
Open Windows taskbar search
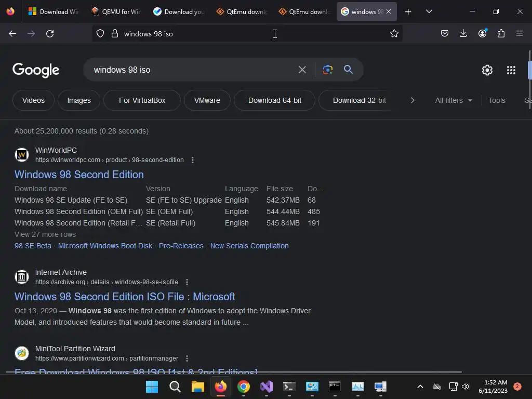(175, 387)
